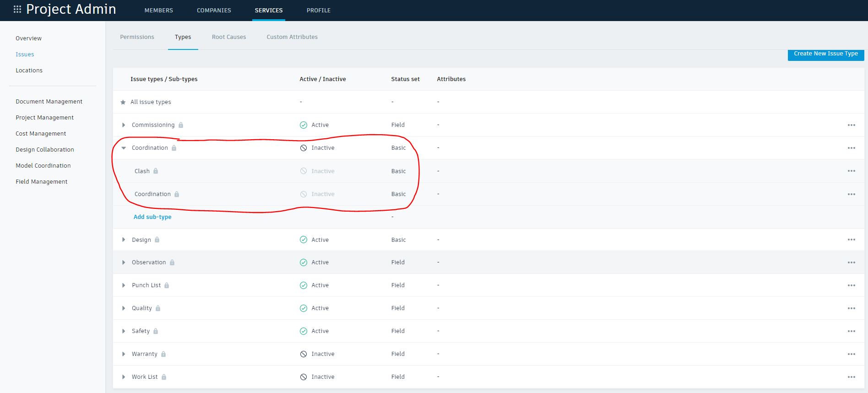Click the lock icon next to Observation
Viewport: 868px width, 393px height.
pyautogui.click(x=172, y=262)
